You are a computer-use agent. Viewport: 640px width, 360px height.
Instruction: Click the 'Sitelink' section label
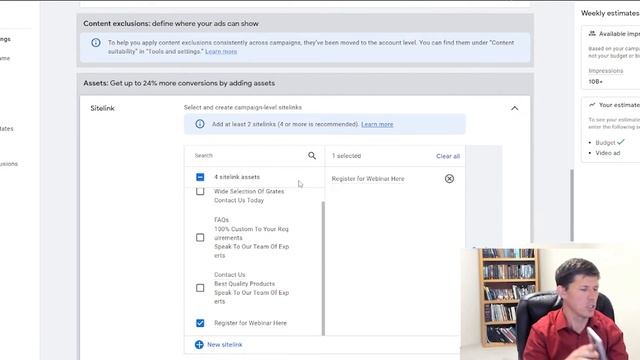point(102,108)
